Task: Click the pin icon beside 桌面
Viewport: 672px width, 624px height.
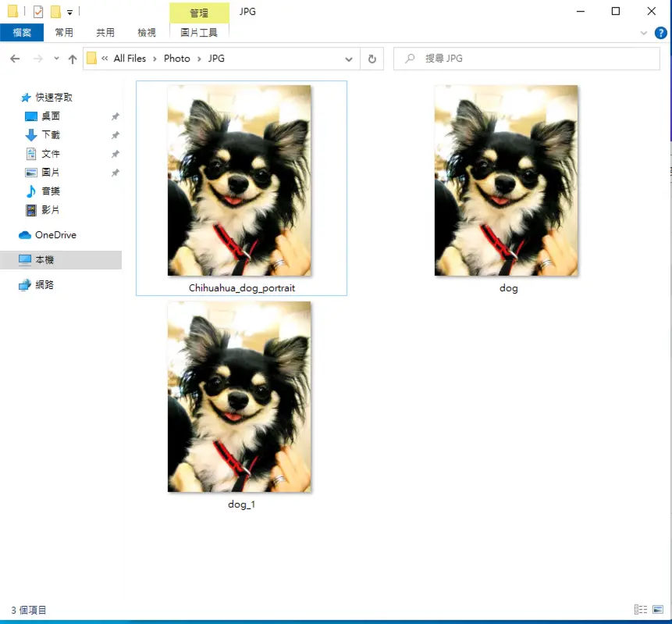Action: [115, 116]
